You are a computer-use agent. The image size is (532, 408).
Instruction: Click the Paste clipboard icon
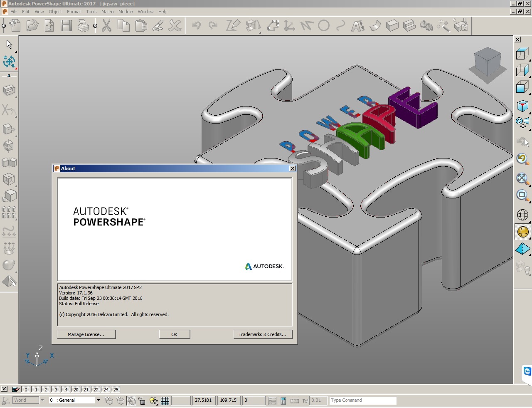click(141, 26)
